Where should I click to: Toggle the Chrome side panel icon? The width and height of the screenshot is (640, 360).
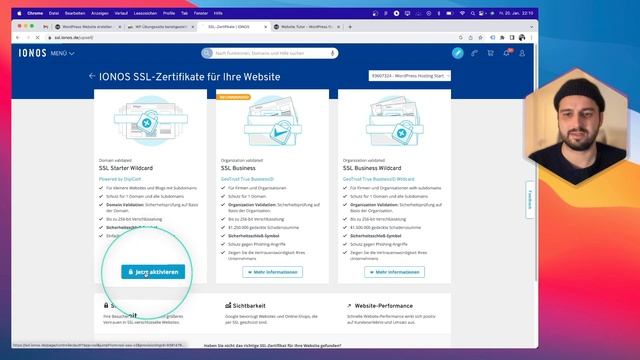[x=512, y=38]
